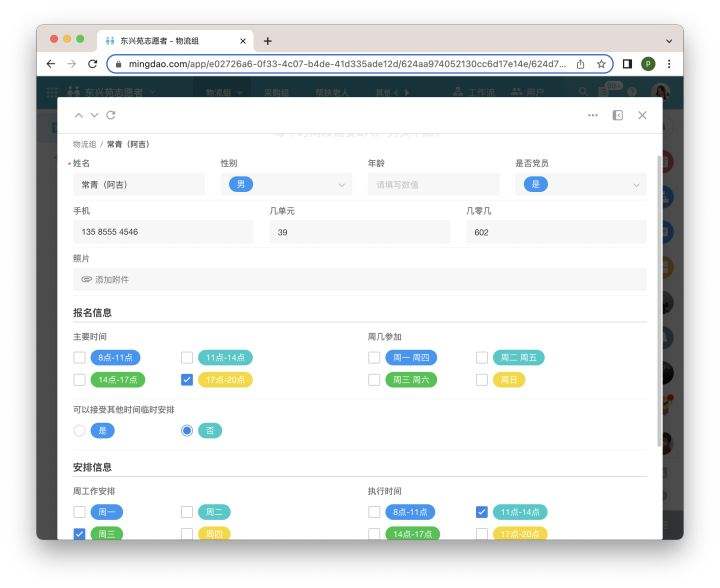
Task: Close the record detail dialog
Action: coord(642,115)
